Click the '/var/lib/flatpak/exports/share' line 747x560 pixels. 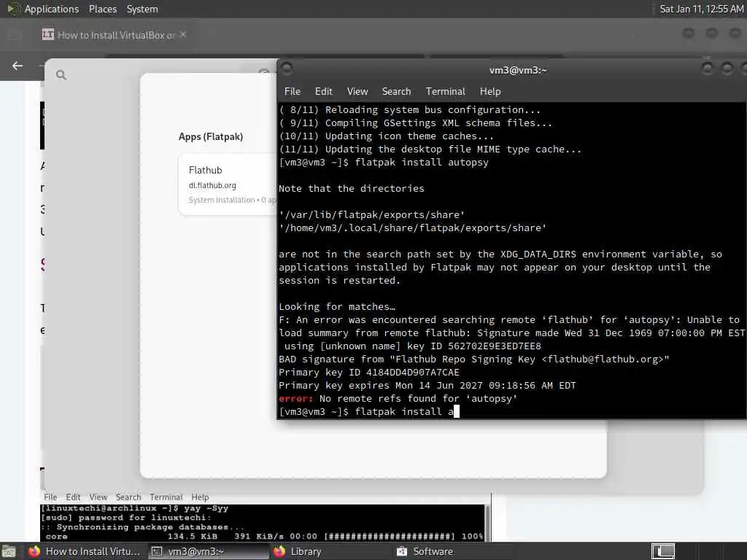click(x=371, y=215)
